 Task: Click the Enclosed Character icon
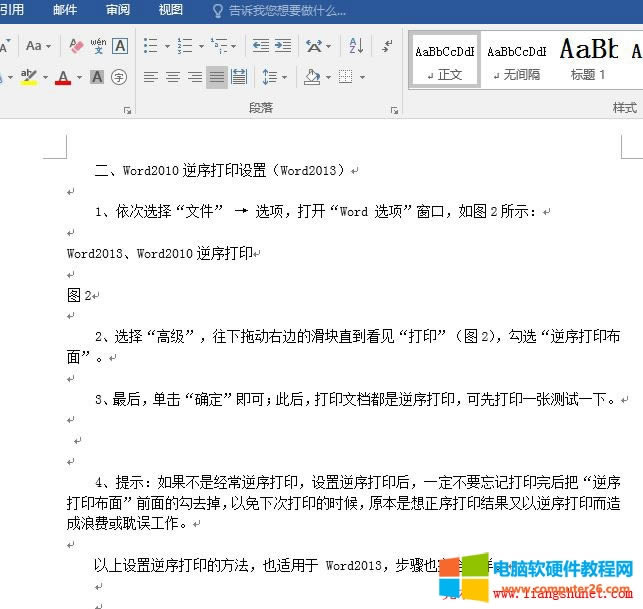(120, 77)
